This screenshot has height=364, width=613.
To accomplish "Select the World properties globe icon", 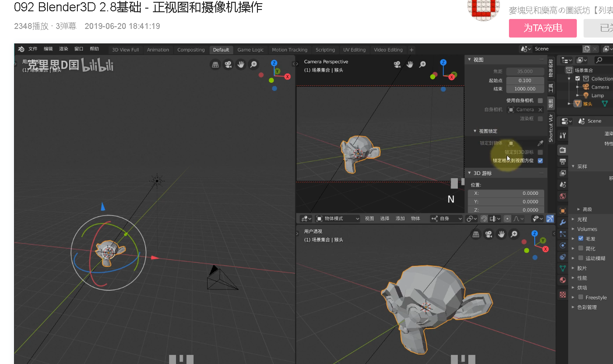I will 562,196.
